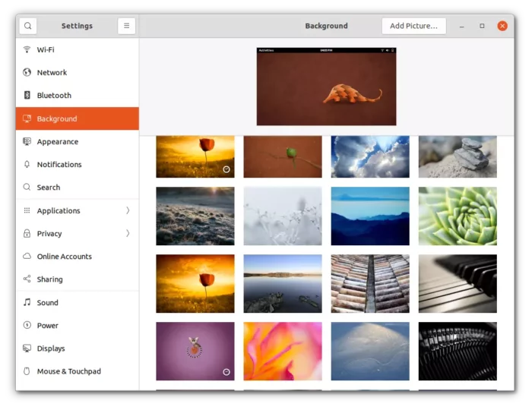Click the Wi-Fi icon in sidebar
The height and width of the screenshot is (410, 532).
(27, 49)
